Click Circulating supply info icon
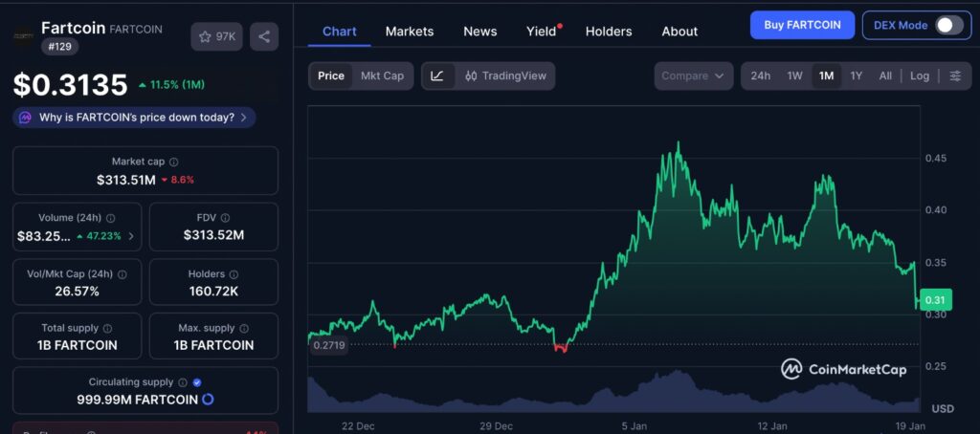Image resolution: width=980 pixels, height=434 pixels. (183, 382)
